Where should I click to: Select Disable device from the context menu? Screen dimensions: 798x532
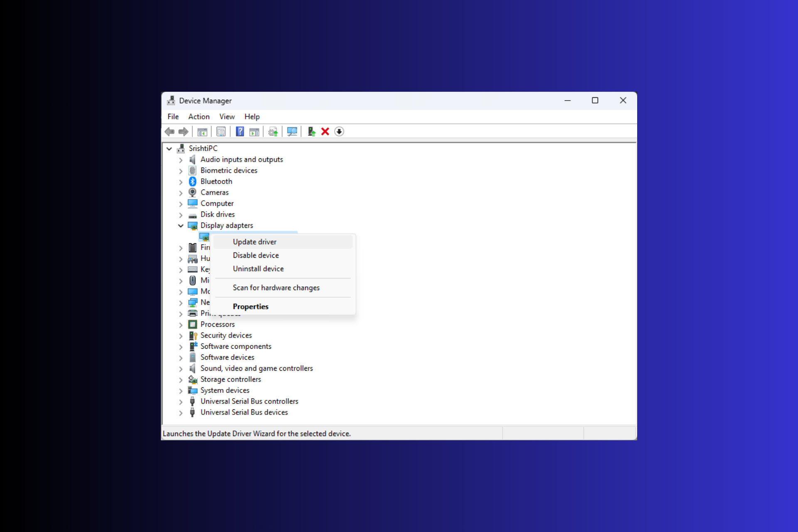[256, 255]
